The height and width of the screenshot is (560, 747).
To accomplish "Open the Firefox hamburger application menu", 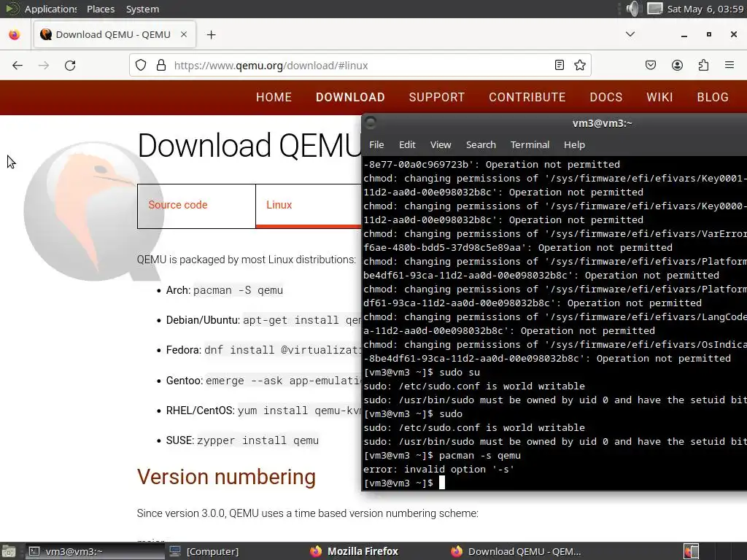I will coord(729,65).
